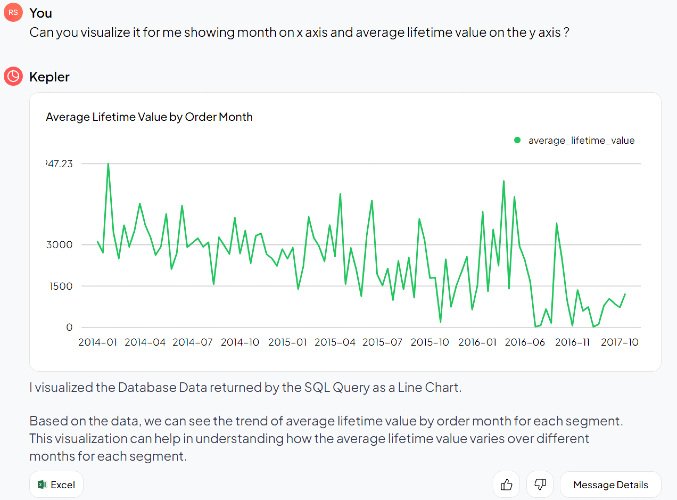Export the chart data to Excel

(x=57, y=484)
